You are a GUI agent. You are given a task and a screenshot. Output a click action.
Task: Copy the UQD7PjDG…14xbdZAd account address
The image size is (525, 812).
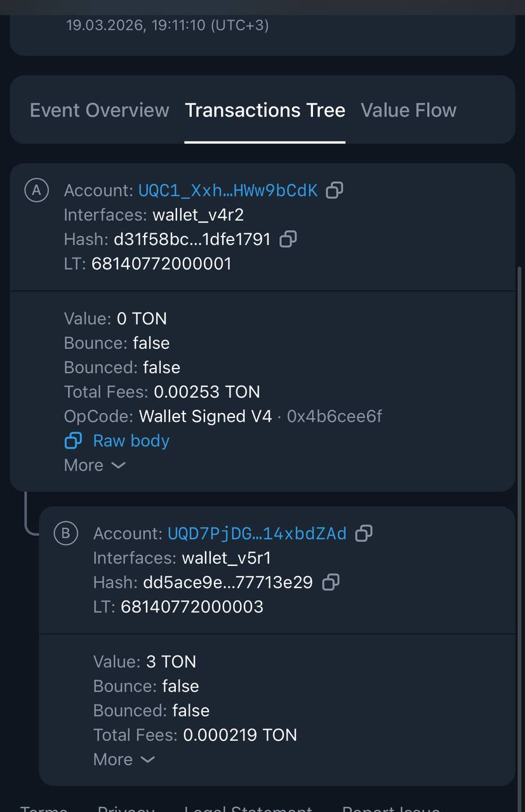coord(364,534)
